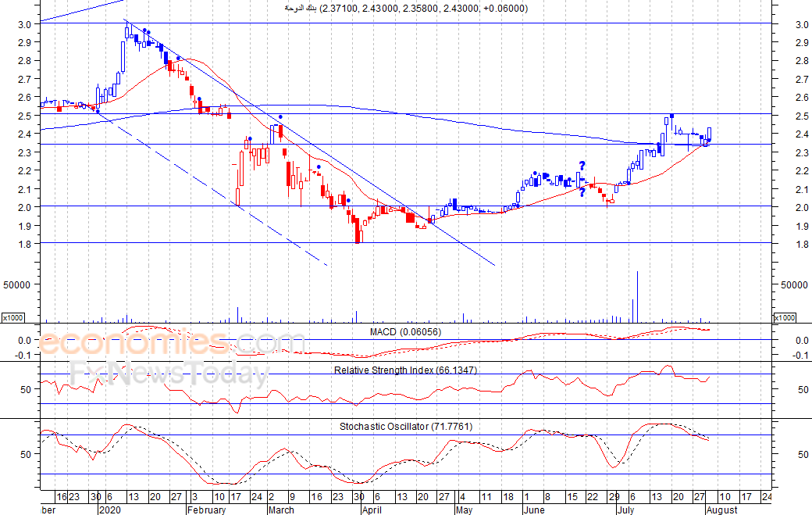
Task: Click the tallest volume bar in July
Action: (638, 297)
